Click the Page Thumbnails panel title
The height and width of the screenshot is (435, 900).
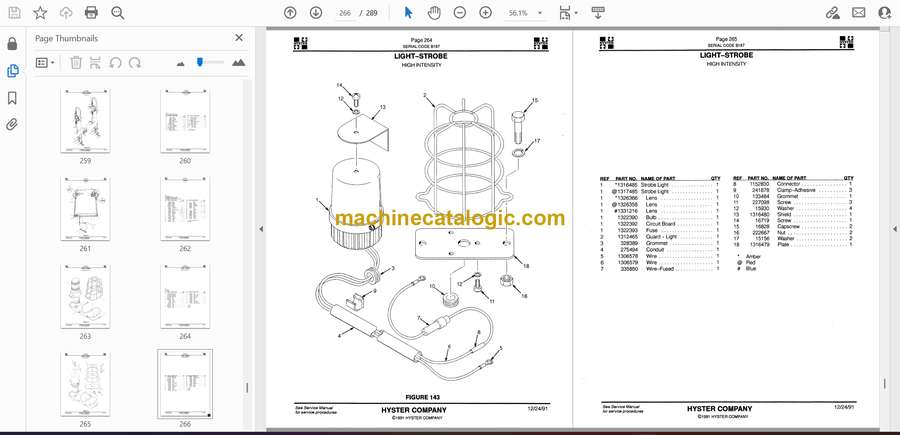[66, 38]
